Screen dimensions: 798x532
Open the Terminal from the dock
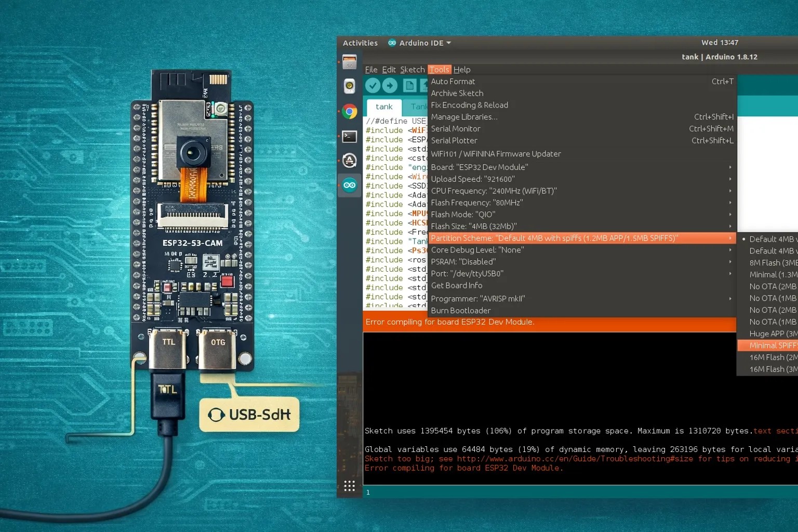[x=350, y=137]
